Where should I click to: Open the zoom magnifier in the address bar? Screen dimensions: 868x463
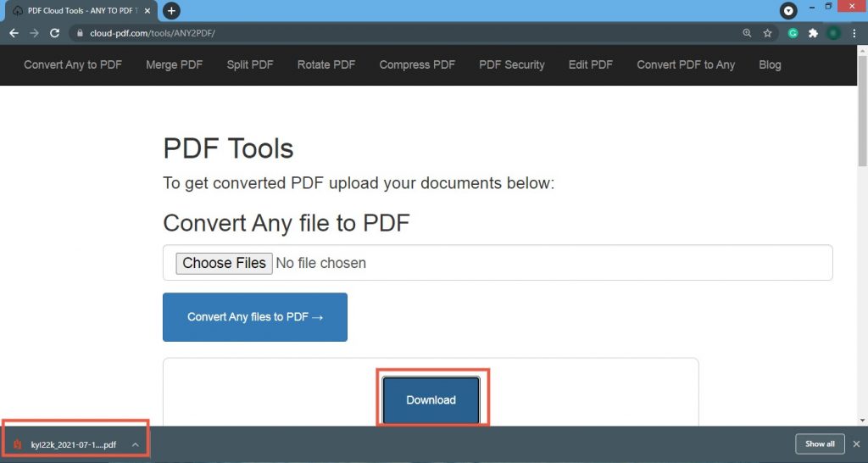click(x=747, y=33)
